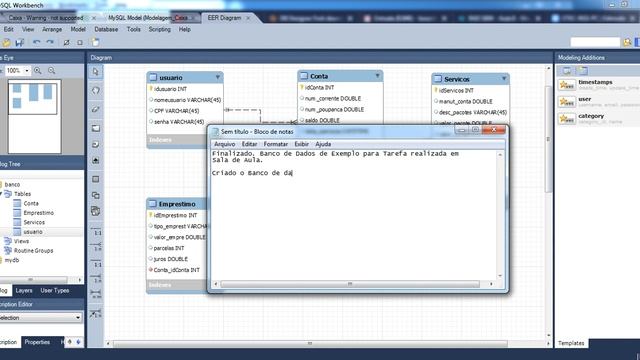Open the Model menu
This screenshot has width=640, height=360.
point(78,29)
